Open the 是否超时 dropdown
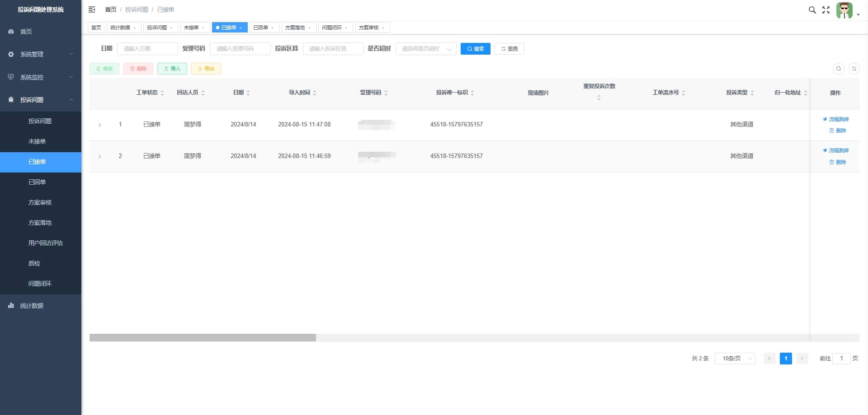Viewport: 868px width, 415px height. pos(426,49)
